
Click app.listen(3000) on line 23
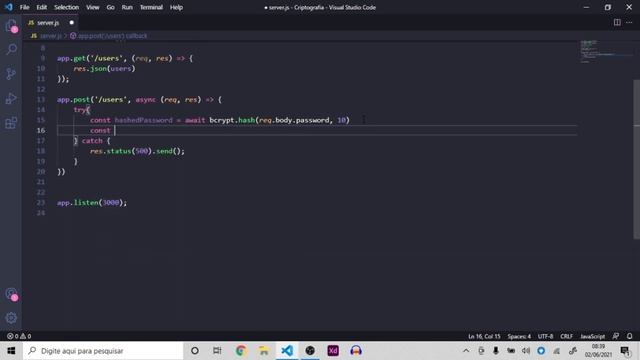tap(92, 202)
